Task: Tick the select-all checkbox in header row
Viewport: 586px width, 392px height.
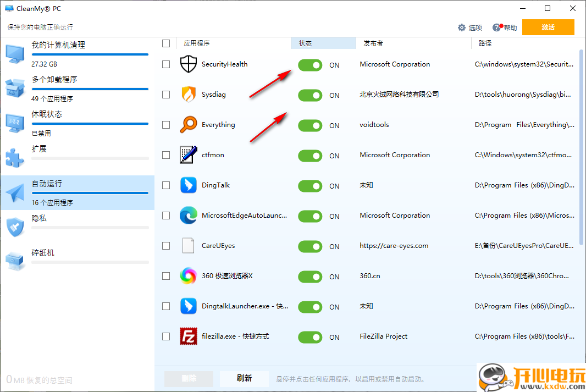Action: coord(166,43)
